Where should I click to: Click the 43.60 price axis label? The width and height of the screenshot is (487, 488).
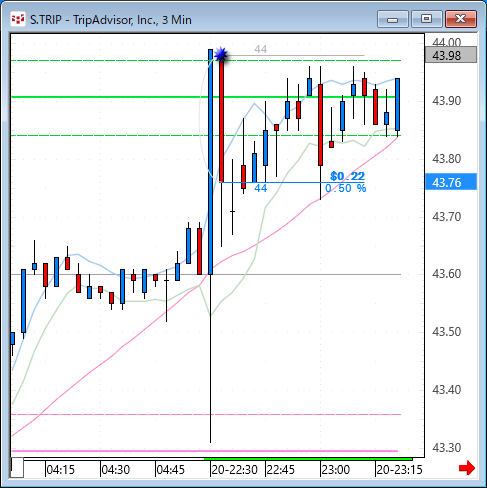447,274
